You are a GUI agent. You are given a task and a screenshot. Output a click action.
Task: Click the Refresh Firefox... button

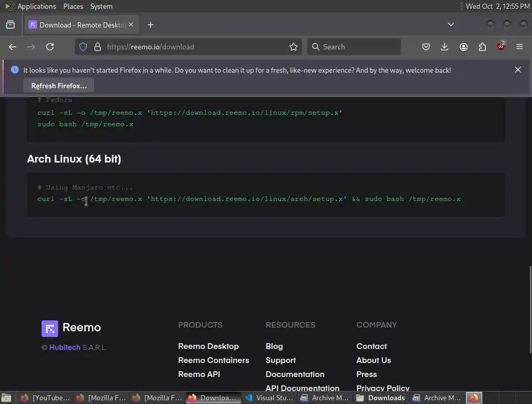pos(59,86)
